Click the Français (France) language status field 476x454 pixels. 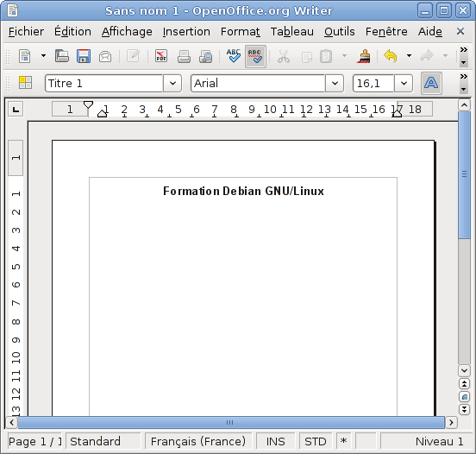pos(198,441)
